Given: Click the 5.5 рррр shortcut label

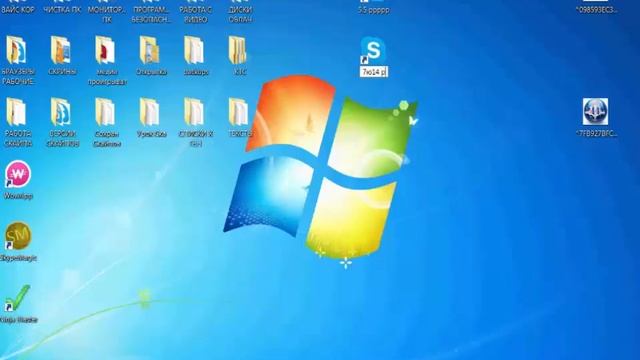Looking at the screenshot, I should (x=374, y=10).
